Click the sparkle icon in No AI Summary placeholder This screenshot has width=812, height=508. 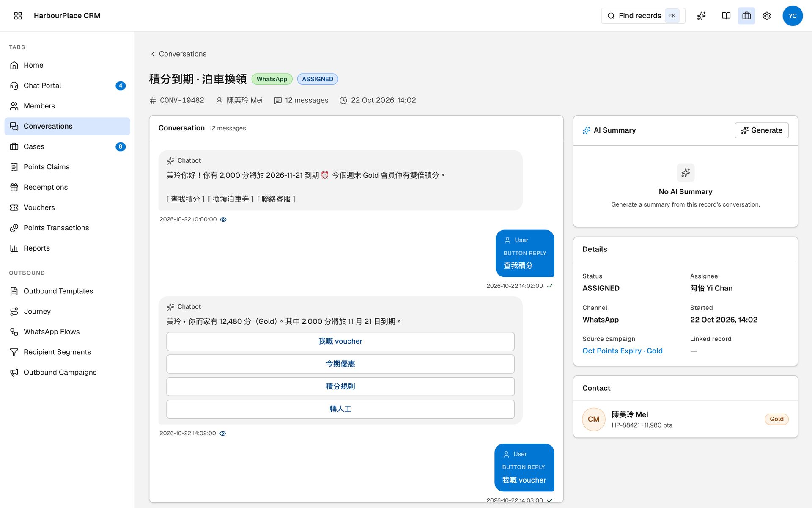tap(686, 173)
